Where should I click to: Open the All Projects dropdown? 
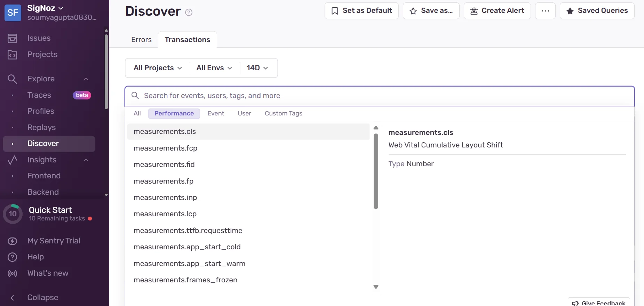[x=158, y=68]
